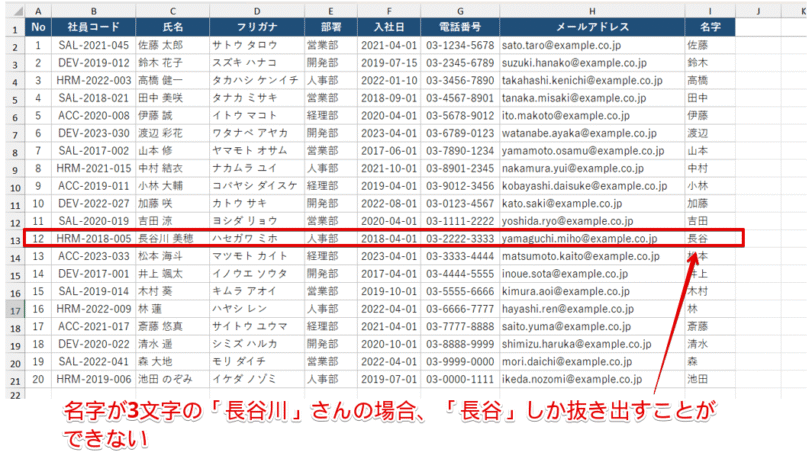Click furigana cell モリ ダイチ
812x462 pixels.
click(257, 362)
